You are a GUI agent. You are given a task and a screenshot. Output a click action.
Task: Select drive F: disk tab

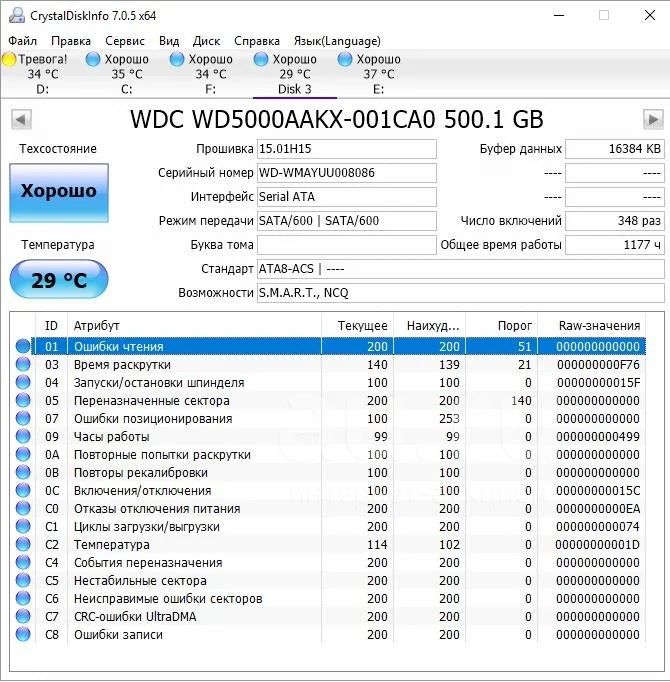pyautogui.click(x=211, y=74)
